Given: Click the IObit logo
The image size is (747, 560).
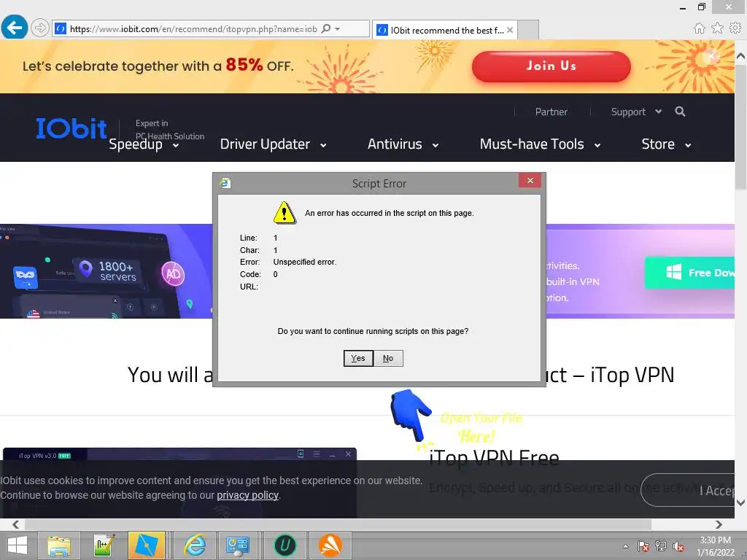Looking at the screenshot, I should [71, 128].
